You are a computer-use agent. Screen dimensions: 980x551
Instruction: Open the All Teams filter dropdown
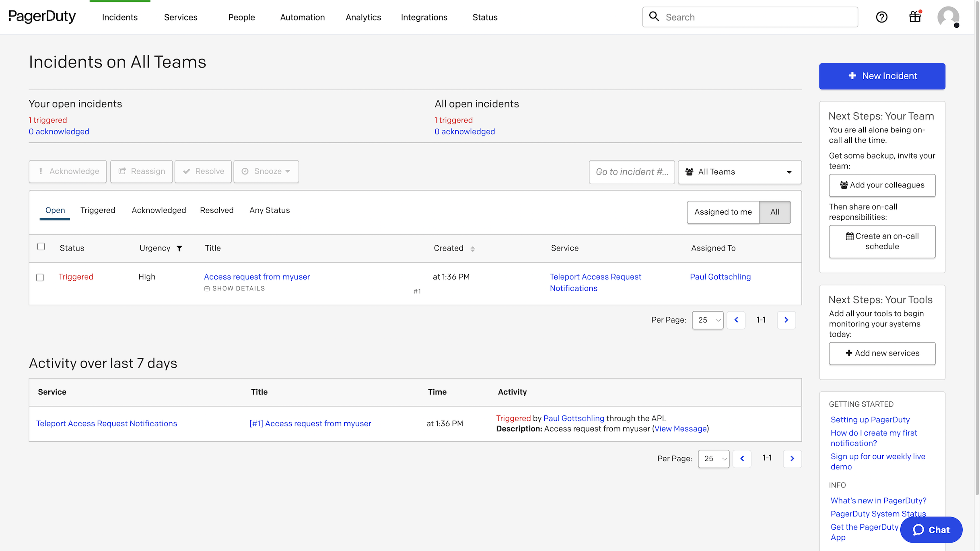click(739, 172)
